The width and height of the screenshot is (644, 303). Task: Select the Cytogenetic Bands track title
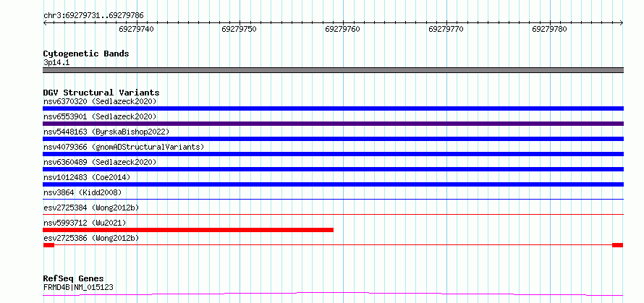(86, 54)
